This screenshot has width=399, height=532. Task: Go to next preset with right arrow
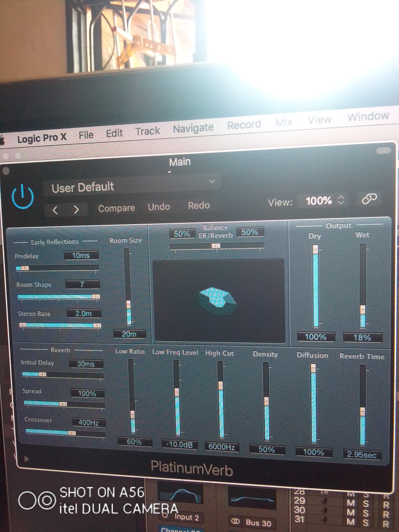(x=76, y=210)
